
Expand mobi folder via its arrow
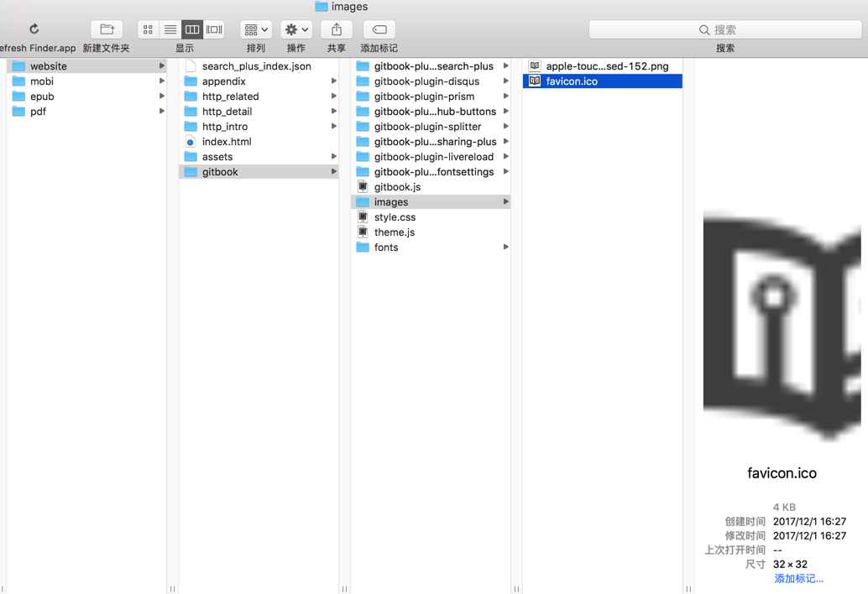[x=162, y=81]
